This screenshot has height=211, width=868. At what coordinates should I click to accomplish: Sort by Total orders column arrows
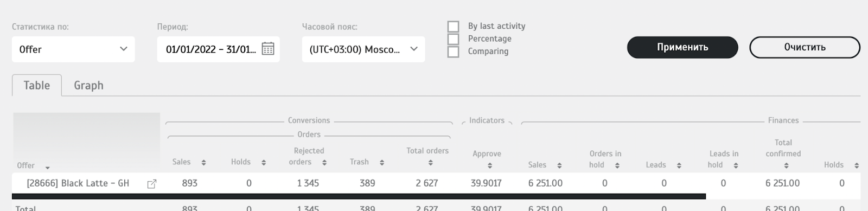click(x=430, y=162)
